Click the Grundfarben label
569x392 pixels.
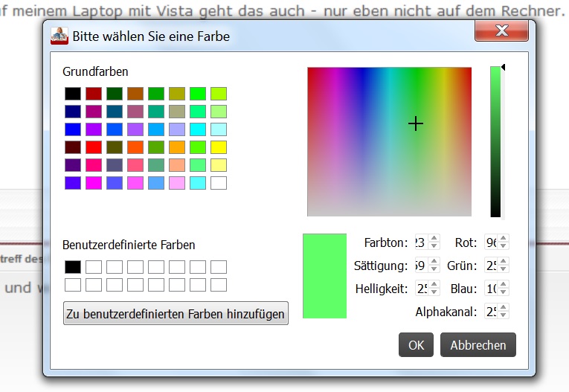click(95, 71)
